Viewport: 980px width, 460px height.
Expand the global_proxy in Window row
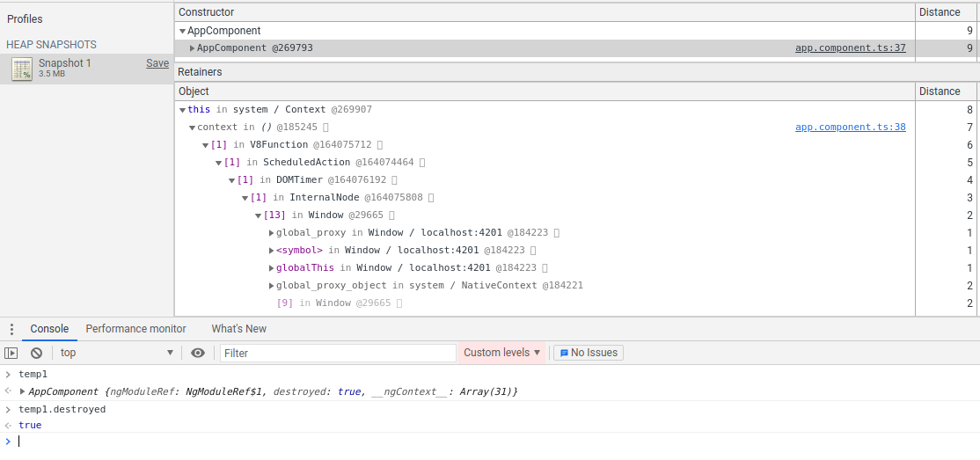point(271,233)
